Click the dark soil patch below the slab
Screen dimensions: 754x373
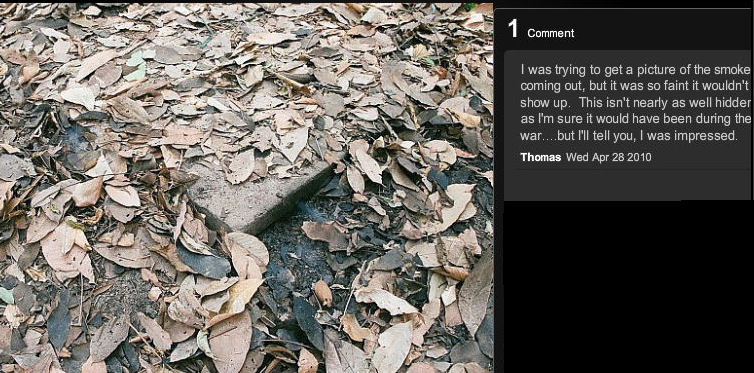pos(293,255)
